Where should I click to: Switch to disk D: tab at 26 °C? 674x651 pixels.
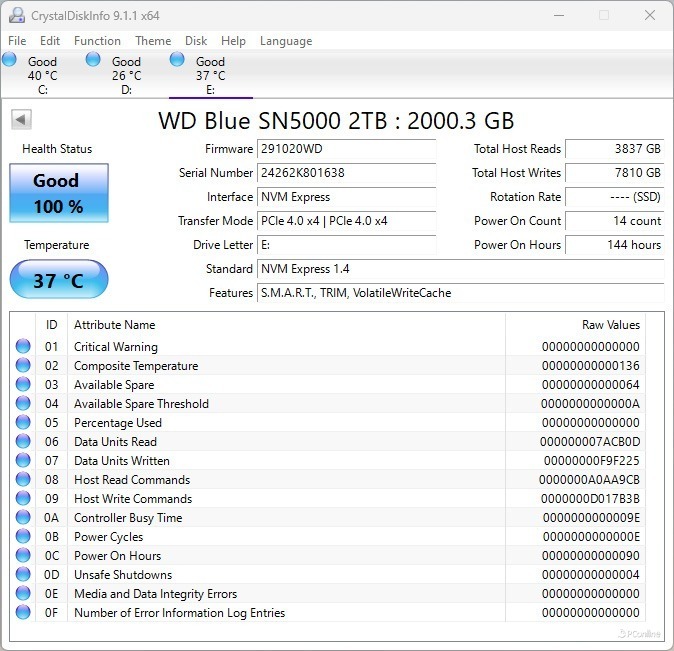pyautogui.click(x=126, y=75)
